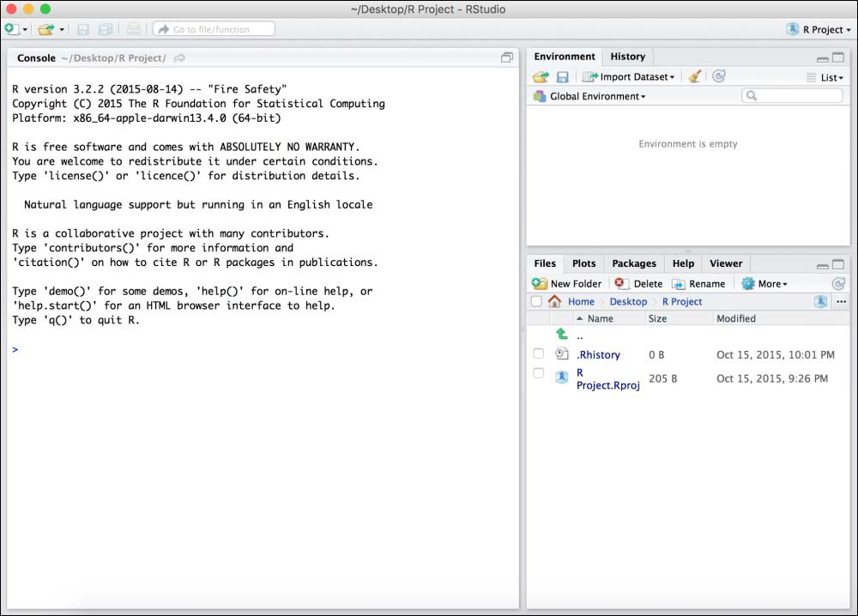Click the green zoom window button
Viewport: 858px width, 616px height.
(45, 9)
